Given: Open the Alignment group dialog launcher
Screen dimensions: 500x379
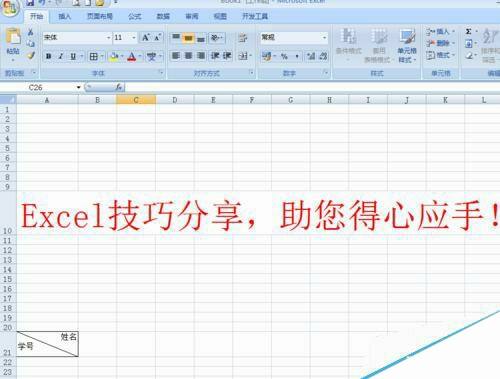Looking at the screenshot, I should pyautogui.click(x=252, y=72).
